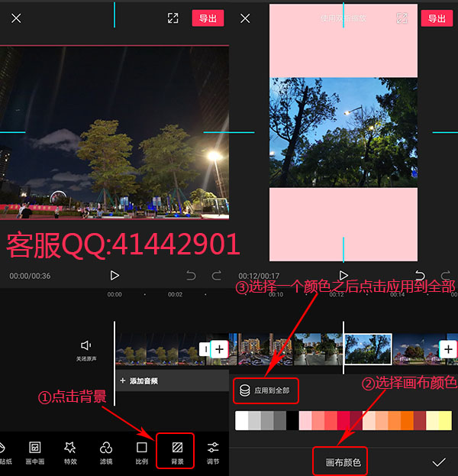Screen dimensions: 458x476
Task: Close the pink canvas editor with X
Action: click(245, 18)
